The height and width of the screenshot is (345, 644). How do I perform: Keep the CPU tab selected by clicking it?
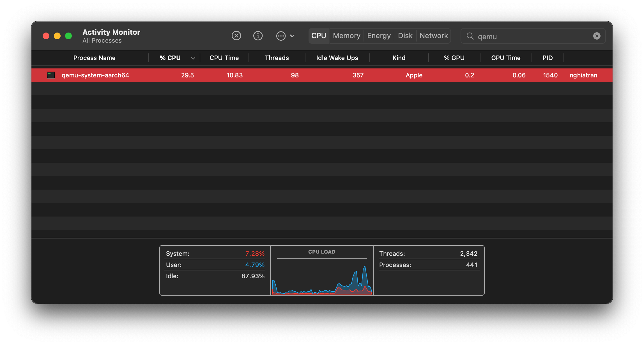tap(319, 36)
